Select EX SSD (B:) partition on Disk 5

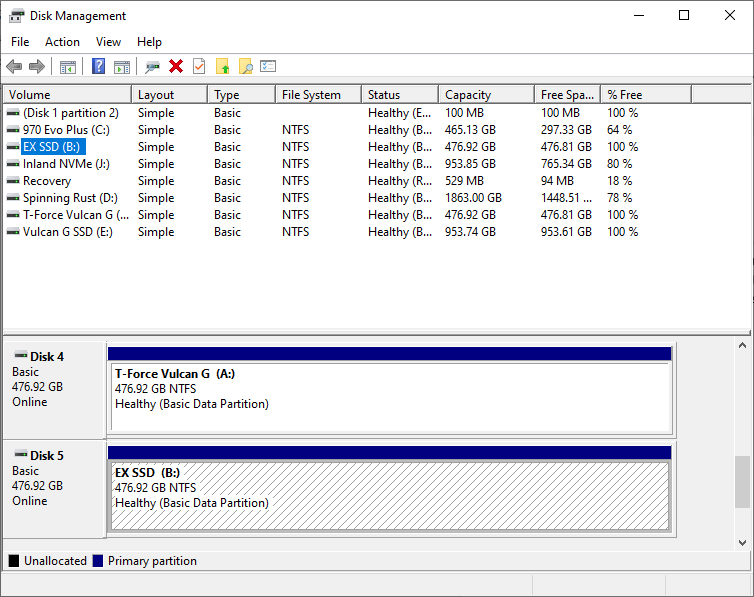coord(390,489)
